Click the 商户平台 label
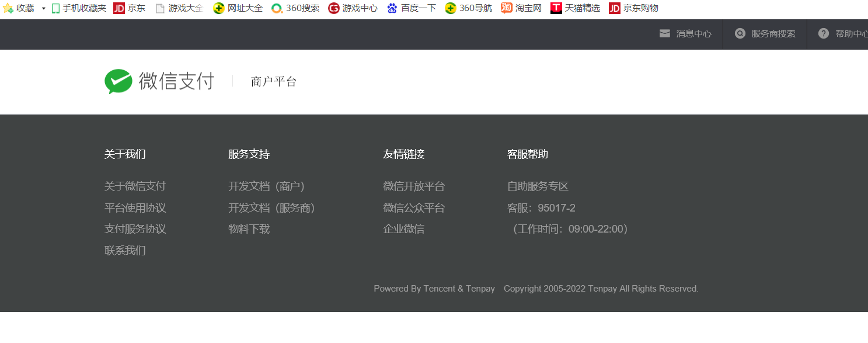Viewport: 868px width, 343px height. pyautogui.click(x=274, y=82)
